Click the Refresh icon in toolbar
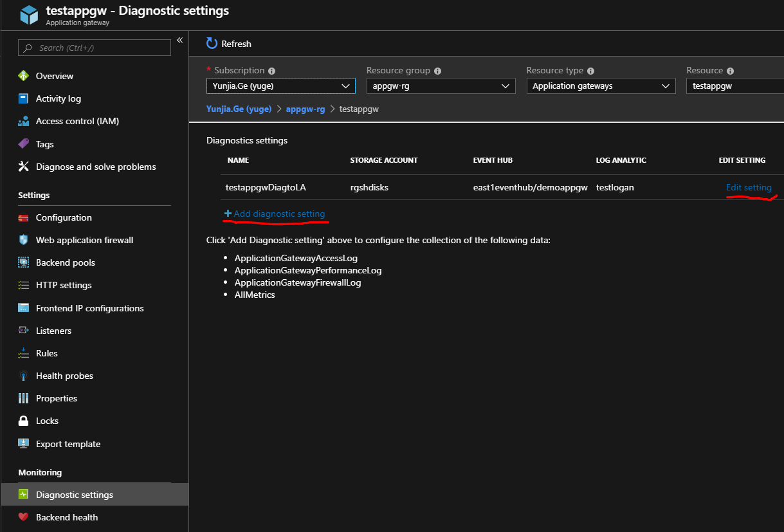This screenshot has width=784, height=532. [212, 43]
